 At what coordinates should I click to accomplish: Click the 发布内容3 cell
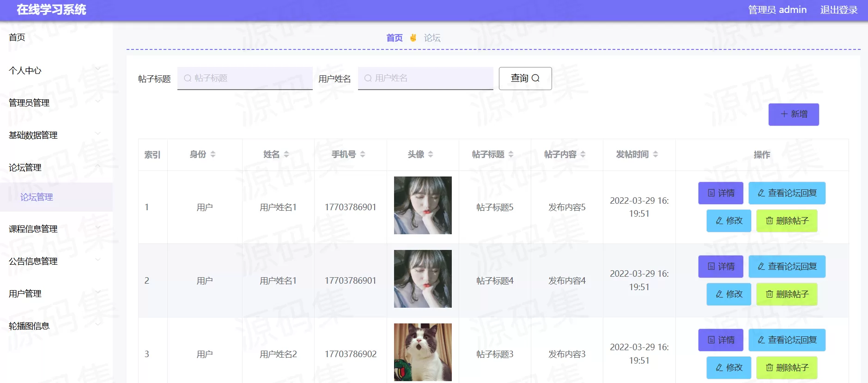567,354
